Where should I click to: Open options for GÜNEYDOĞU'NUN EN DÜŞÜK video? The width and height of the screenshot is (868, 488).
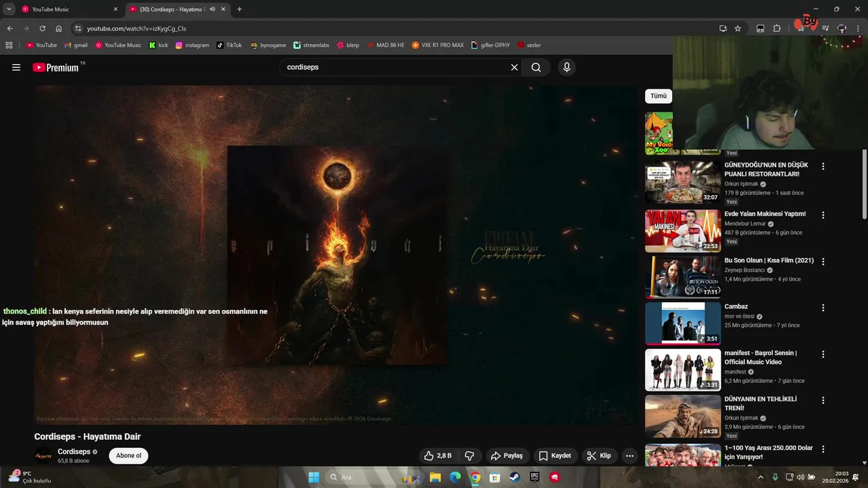coord(823,166)
